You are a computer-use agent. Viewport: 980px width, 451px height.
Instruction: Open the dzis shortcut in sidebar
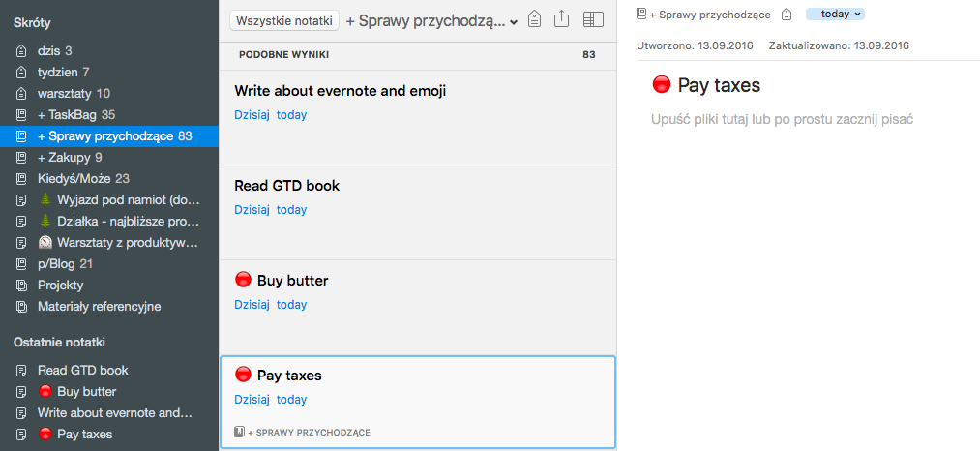pyautogui.click(x=109, y=50)
